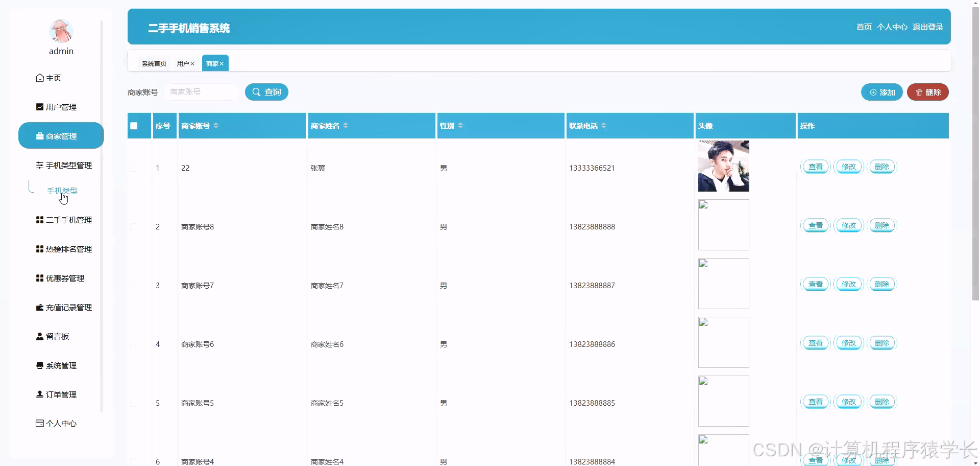Check the row for 商家账号5

pos(134,403)
